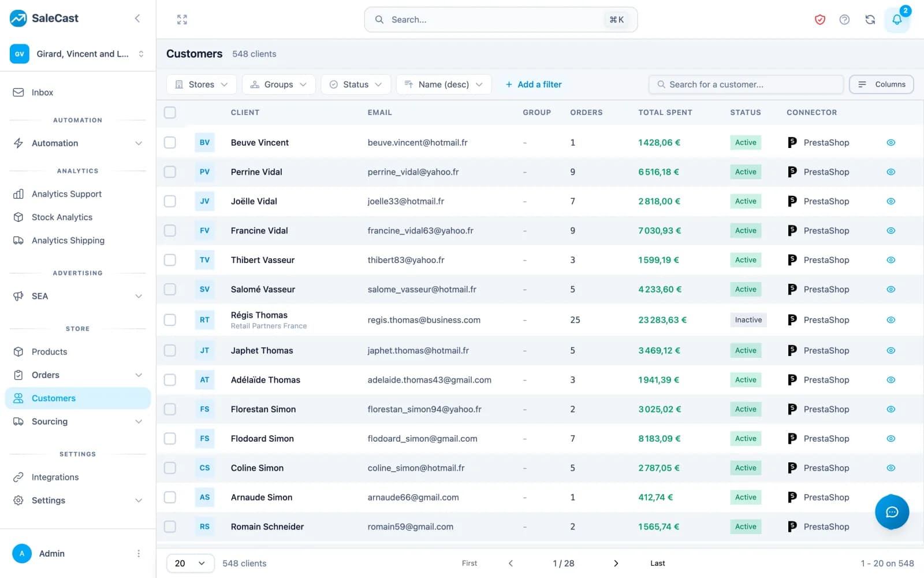Sort by TOTAL SPENT column header
The width and height of the screenshot is (924, 578).
pos(665,112)
